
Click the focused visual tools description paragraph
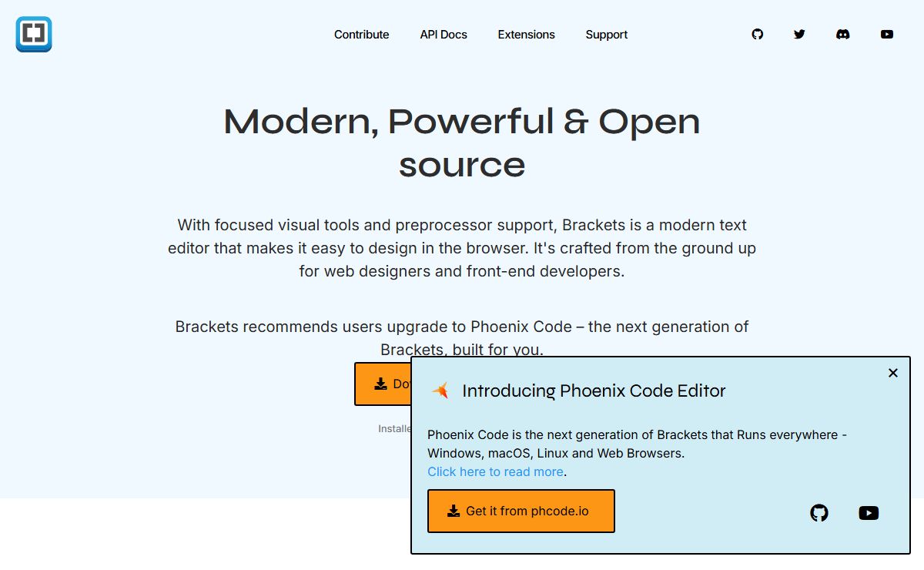click(x=462, y=248)
